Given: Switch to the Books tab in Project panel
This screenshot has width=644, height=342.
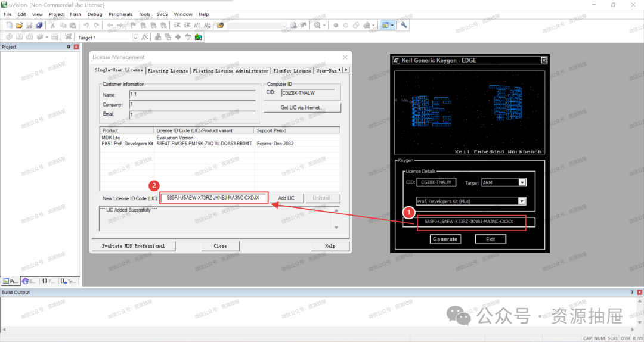Looking at the screenshot, I should pyautogui.click(x=29, y=281).
